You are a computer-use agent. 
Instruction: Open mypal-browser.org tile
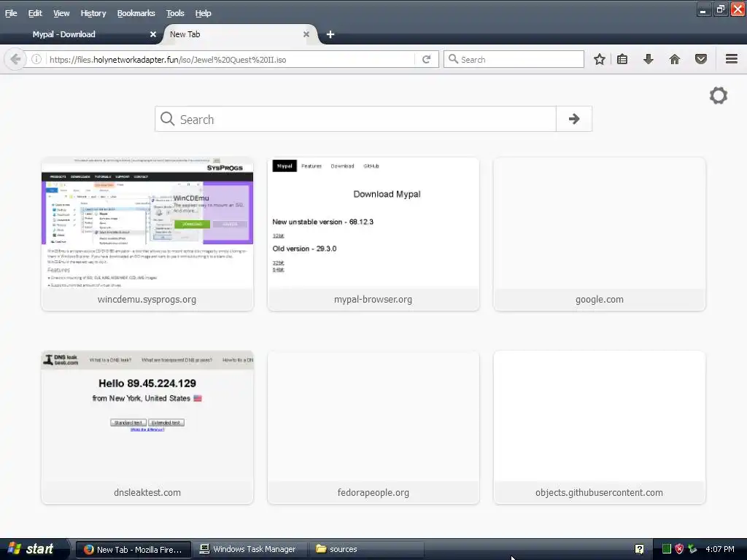point(373,234)
